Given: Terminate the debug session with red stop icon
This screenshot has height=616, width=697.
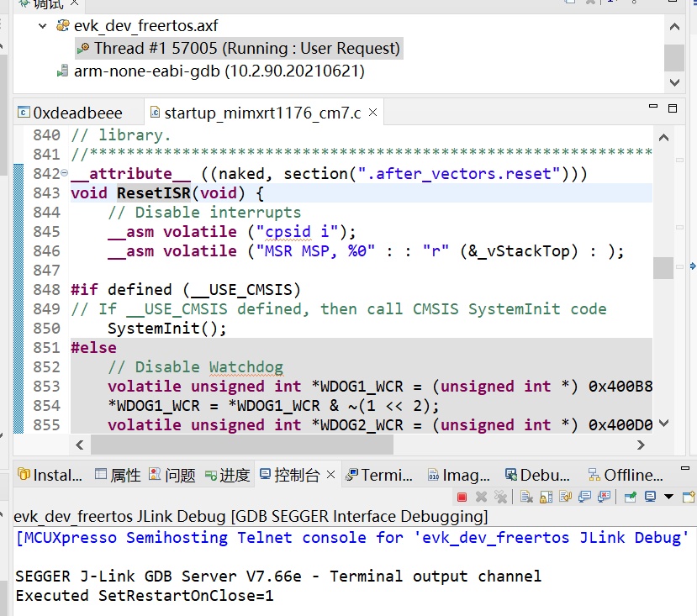Looking at the screenshot, I should (x=462, y=497).
